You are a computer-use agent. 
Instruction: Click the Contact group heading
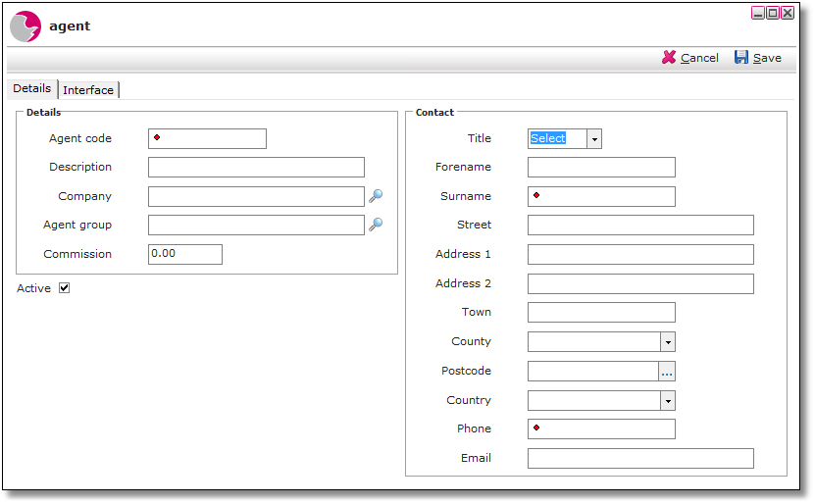click(434, 112)
